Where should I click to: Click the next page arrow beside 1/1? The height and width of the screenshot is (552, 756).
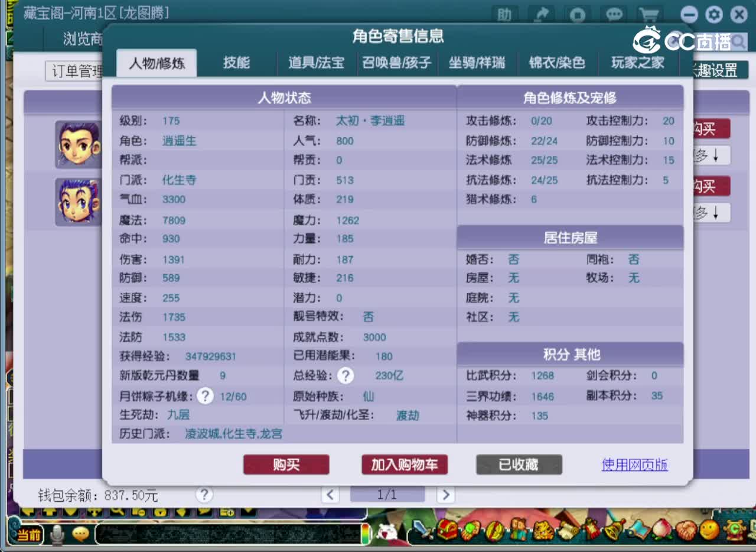click(x=446, y=495)
